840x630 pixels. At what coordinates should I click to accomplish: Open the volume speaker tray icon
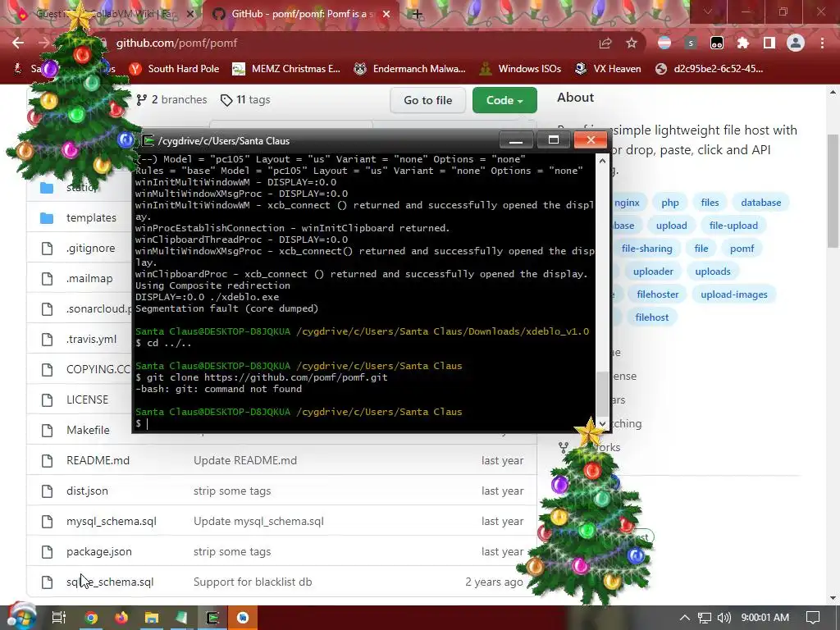click(724, 618)
